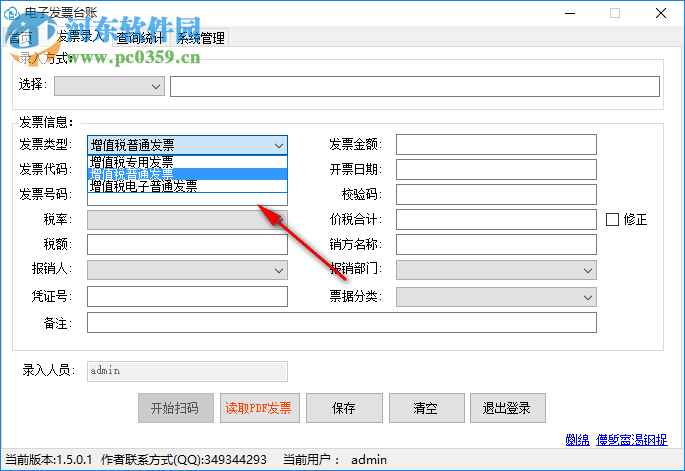Click the 税额 input field

187,244
